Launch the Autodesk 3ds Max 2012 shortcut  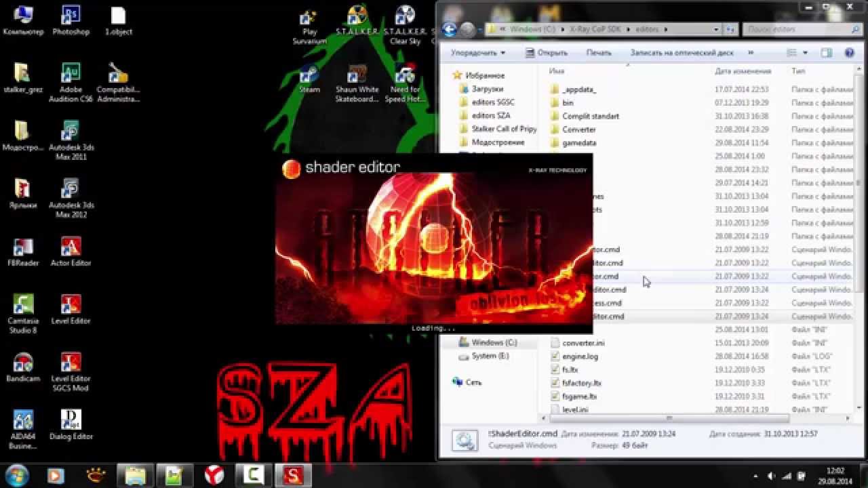pos(71,198)
